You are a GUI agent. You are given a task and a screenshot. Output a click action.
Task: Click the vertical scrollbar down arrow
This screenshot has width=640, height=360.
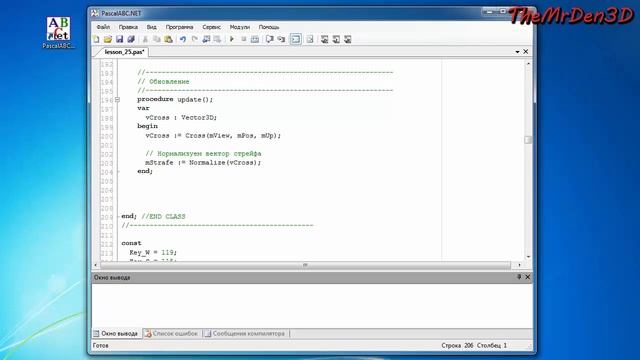tap(528, 257)
